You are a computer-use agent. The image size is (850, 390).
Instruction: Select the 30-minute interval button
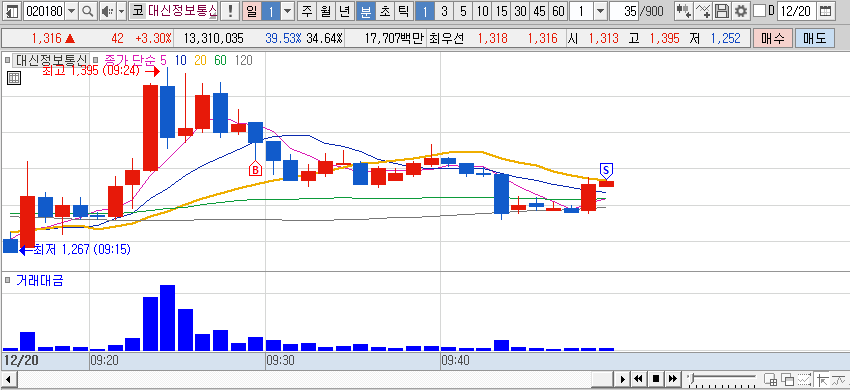pos(520,10)
